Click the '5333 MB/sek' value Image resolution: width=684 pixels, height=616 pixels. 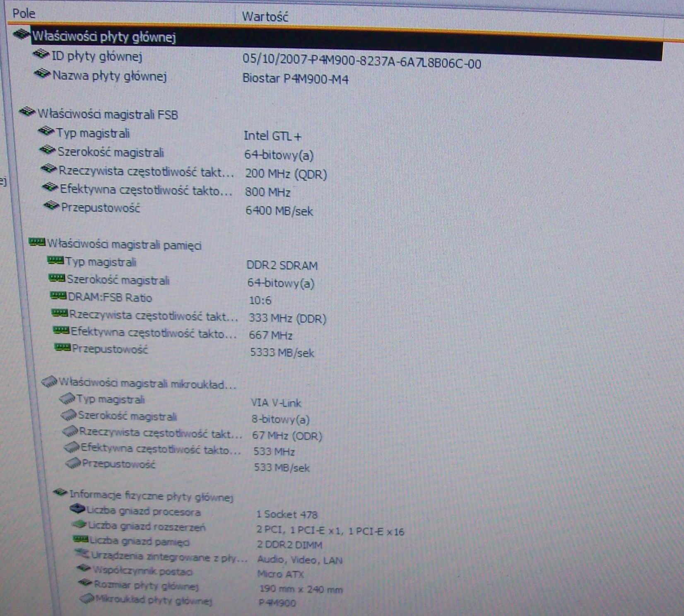pos(282,353)
